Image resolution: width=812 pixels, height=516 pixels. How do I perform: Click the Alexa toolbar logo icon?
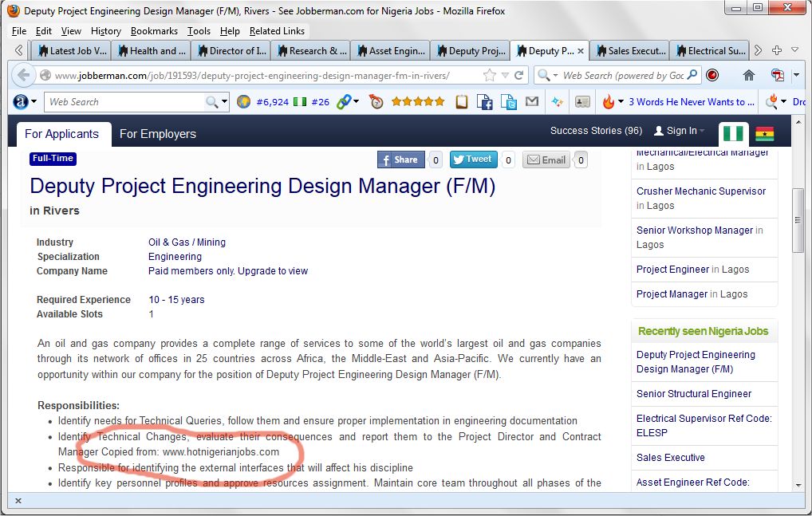point(20,102)
